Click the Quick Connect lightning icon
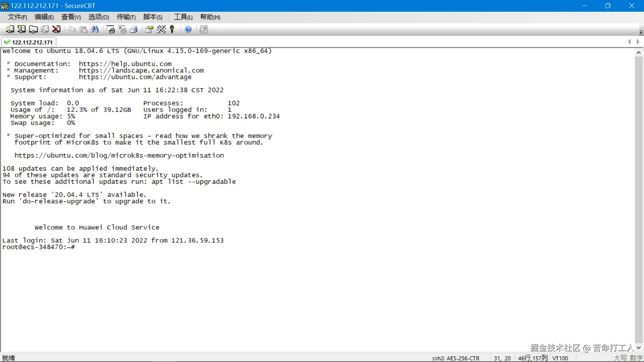Viewport: 644px width, 362px height. 21,29
